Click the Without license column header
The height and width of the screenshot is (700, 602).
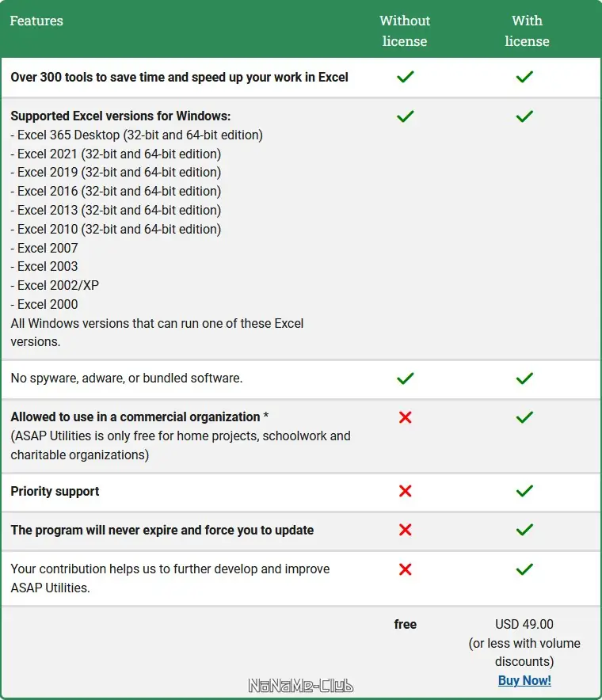point(405,31)
